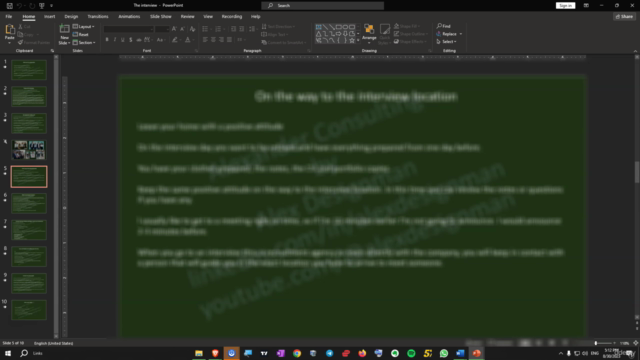Increase font size with the large A icon
This screenshot has width=640, height=360.
[x=174, y=29]
